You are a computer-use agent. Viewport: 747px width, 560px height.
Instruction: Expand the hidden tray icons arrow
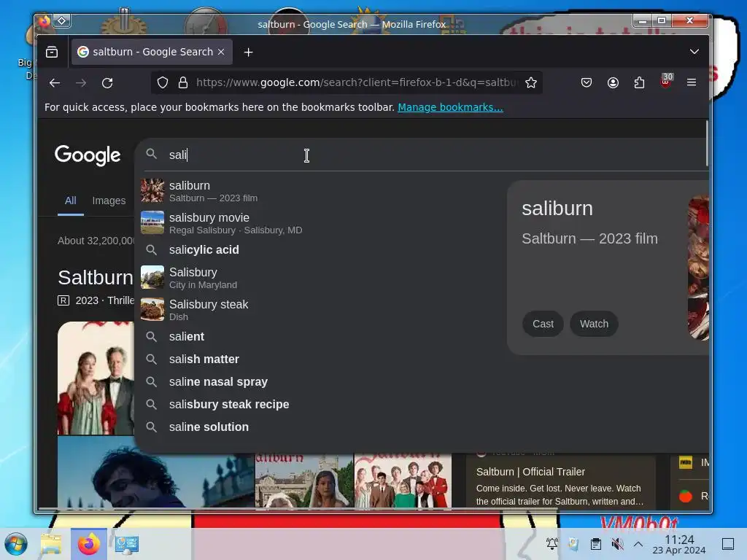[x=638, y=544]
